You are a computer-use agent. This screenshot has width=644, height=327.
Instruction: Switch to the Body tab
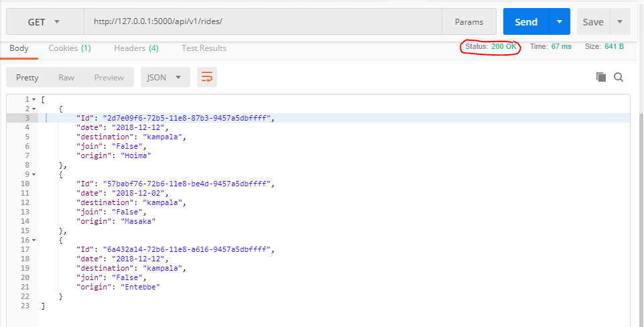(x=19, y=48)
